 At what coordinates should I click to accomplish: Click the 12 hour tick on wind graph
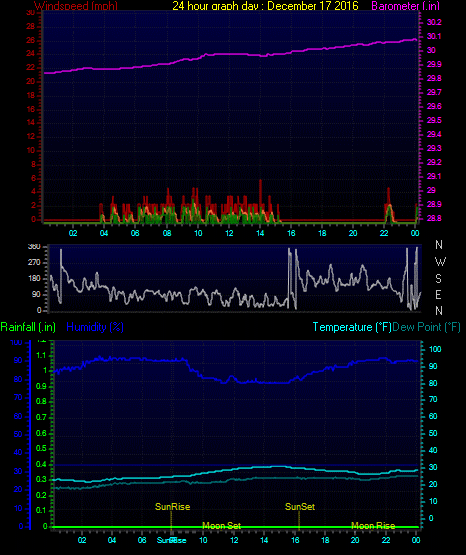[229, 233]
